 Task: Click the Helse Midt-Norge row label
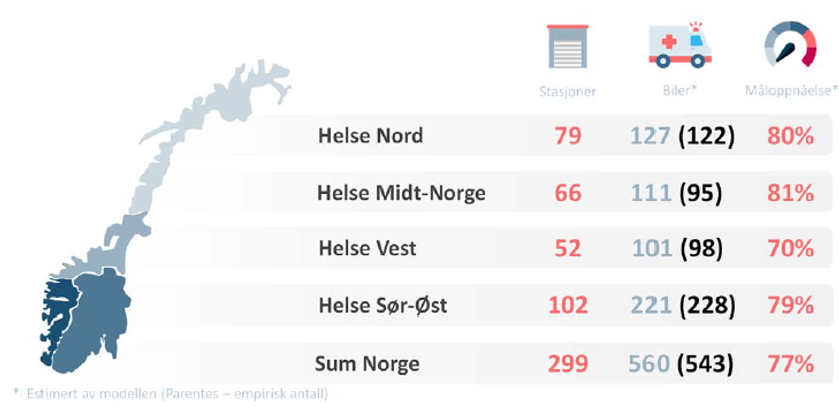(x=401, y=192)
